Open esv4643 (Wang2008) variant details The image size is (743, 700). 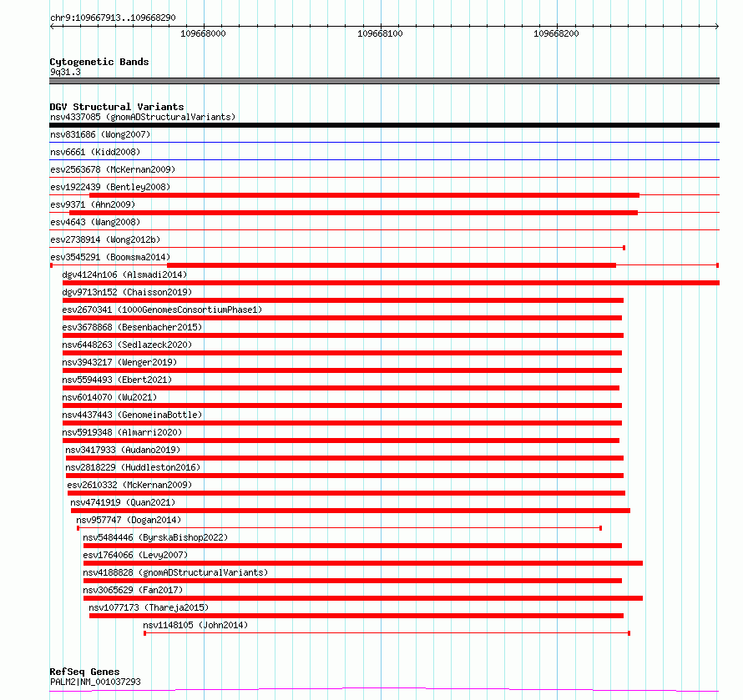click(95, 222)
